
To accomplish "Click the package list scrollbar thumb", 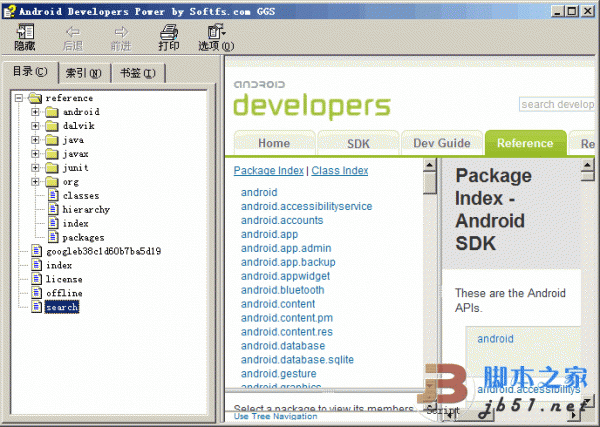I will pyautogui.click(x=430, y=183).
